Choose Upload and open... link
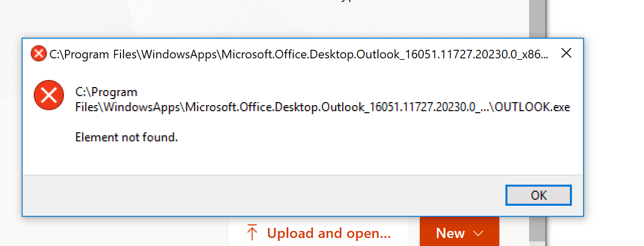 tap(329, 233)
